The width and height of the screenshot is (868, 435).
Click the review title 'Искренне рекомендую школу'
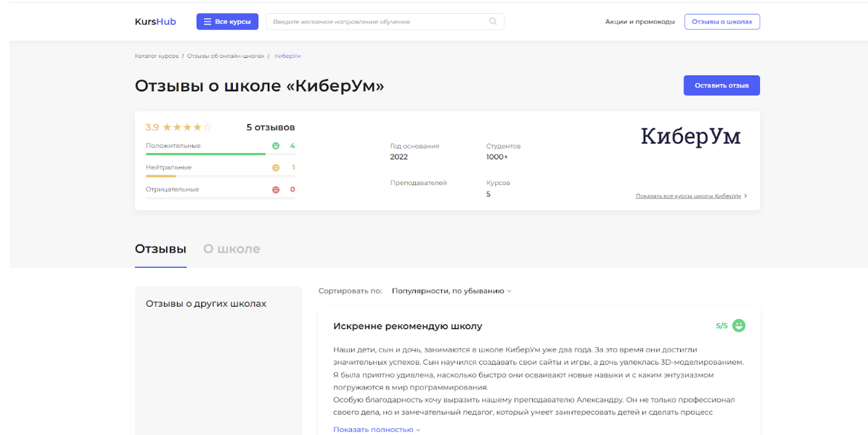tap(408, 326)
